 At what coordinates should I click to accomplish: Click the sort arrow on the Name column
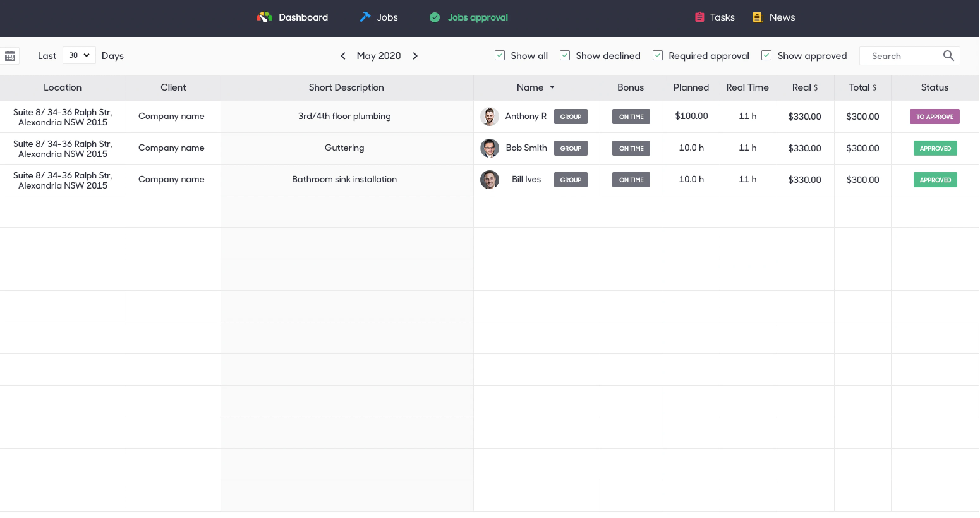[552, 87]
